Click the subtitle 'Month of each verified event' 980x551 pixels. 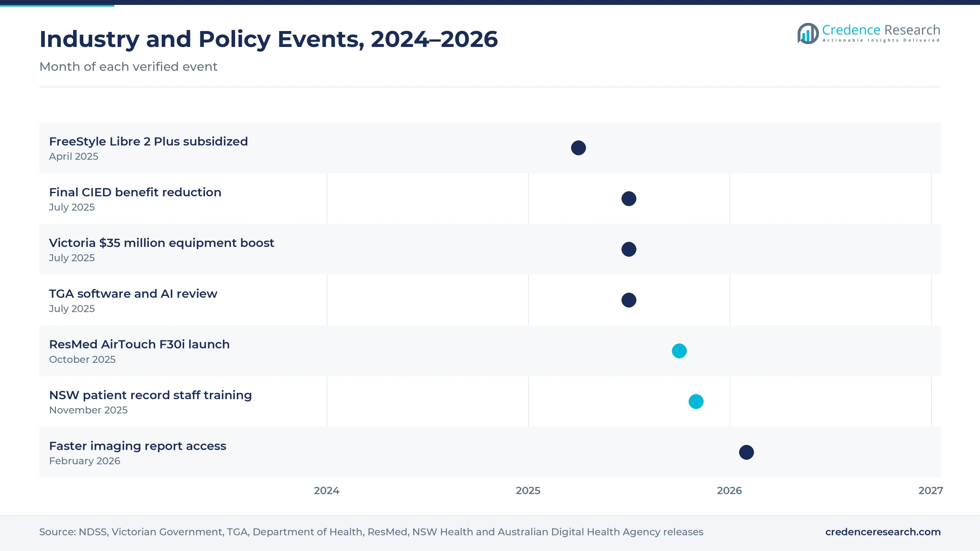(128, 67)
